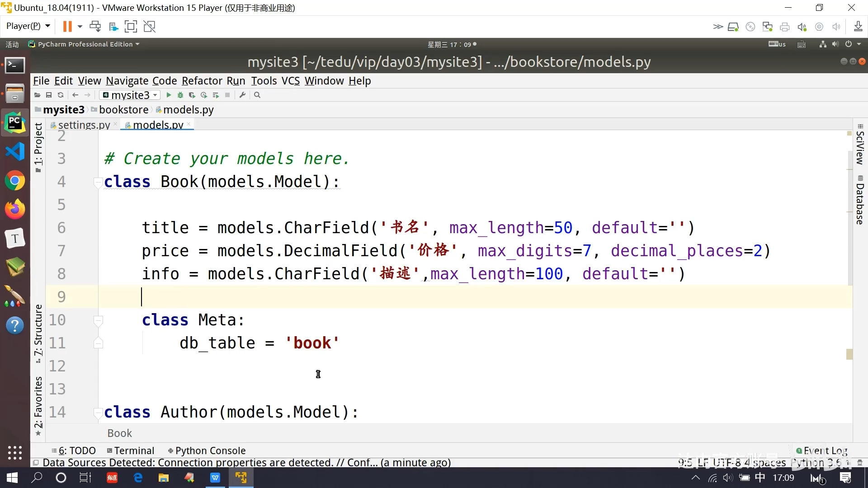This screenshot has width=868, height=488.
Task: Launch Visual Studio Code from dock
Action: pyautogui.click(x=15, y=152)
